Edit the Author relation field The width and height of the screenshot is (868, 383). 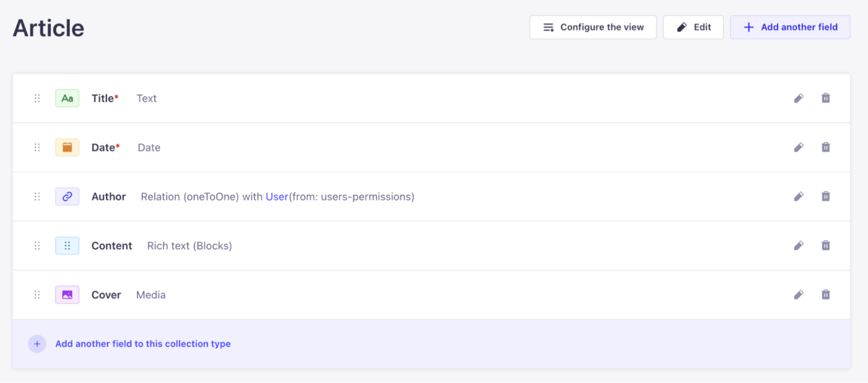pos(799,196)
